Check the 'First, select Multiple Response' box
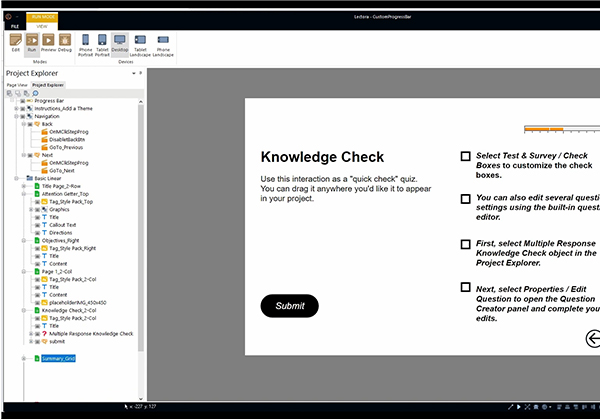Viewport: 600px width, 419px height. tap(466, 244)
